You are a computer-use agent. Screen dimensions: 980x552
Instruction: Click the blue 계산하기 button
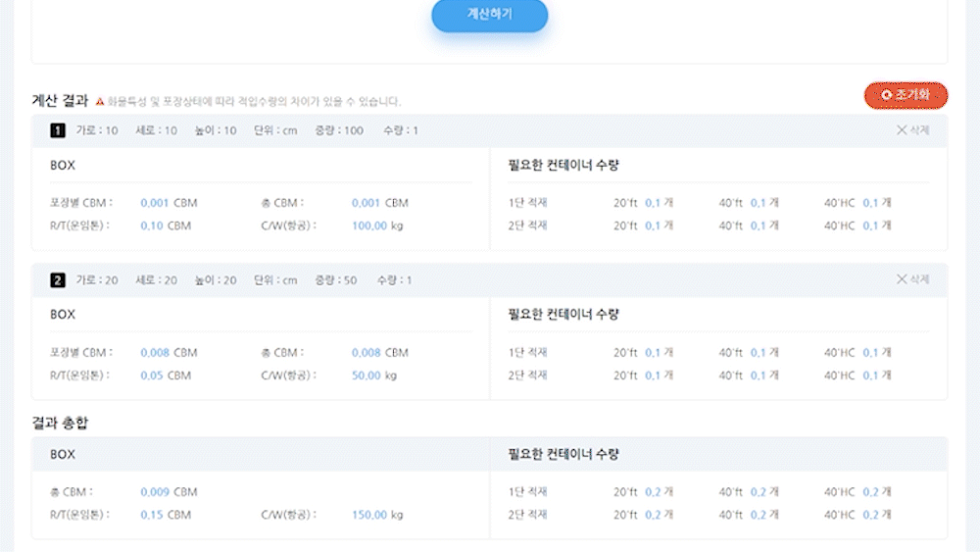coord(489,14)
